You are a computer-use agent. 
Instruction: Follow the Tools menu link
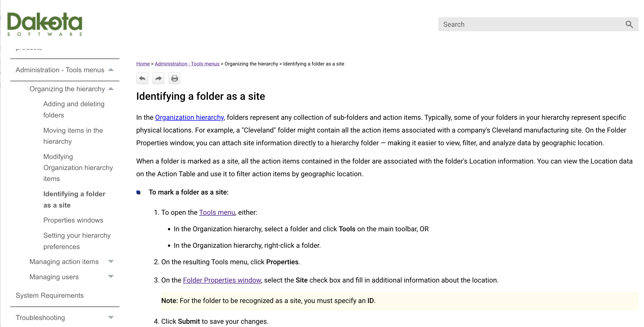(217, 212)
